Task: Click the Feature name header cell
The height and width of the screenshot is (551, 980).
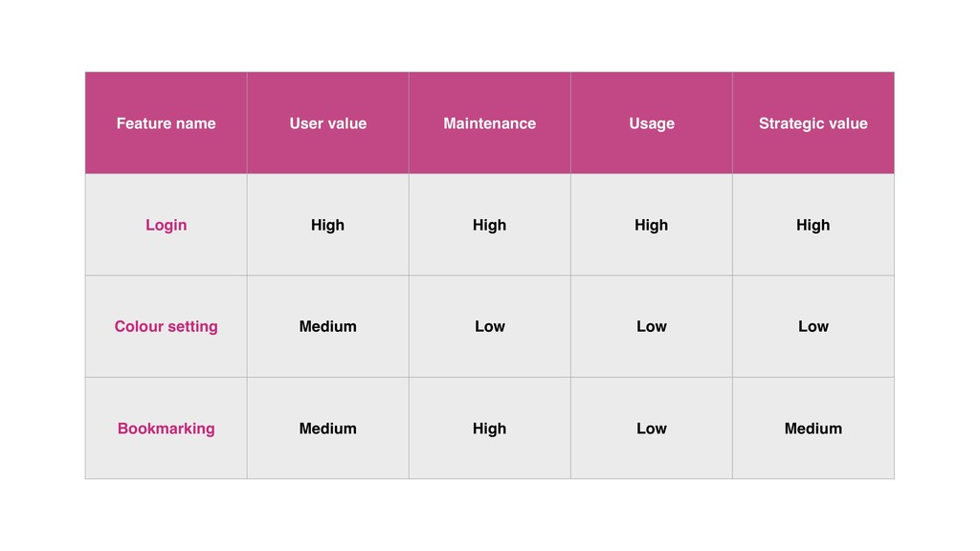Action: coord(166,123)
